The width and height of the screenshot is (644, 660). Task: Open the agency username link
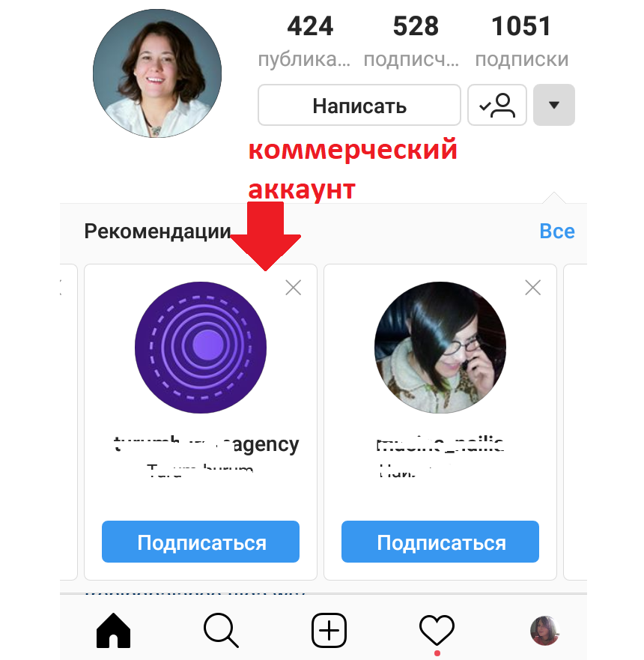[206, 444]
